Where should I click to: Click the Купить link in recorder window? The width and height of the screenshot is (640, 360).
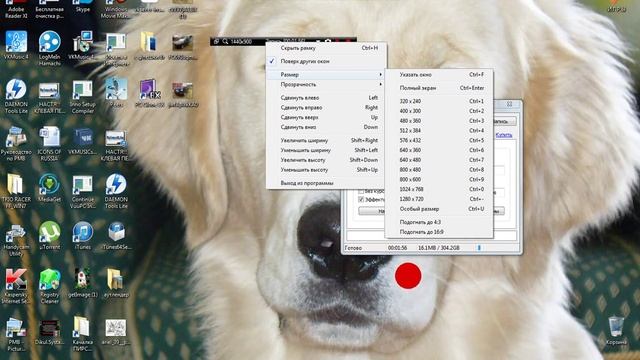pyautogui.click(x=504, y=135)
